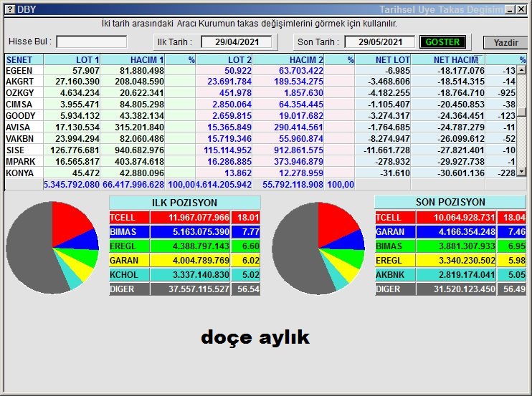Click scroll up arrow of table scrollbar
This screenshot has width=532, height=396.
click(521, 70)
